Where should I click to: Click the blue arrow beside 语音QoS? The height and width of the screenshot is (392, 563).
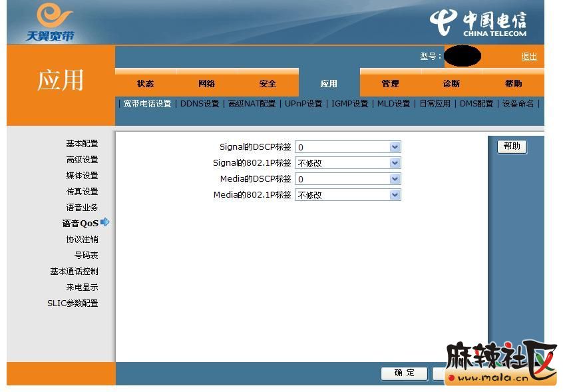(x=105, y=222)
